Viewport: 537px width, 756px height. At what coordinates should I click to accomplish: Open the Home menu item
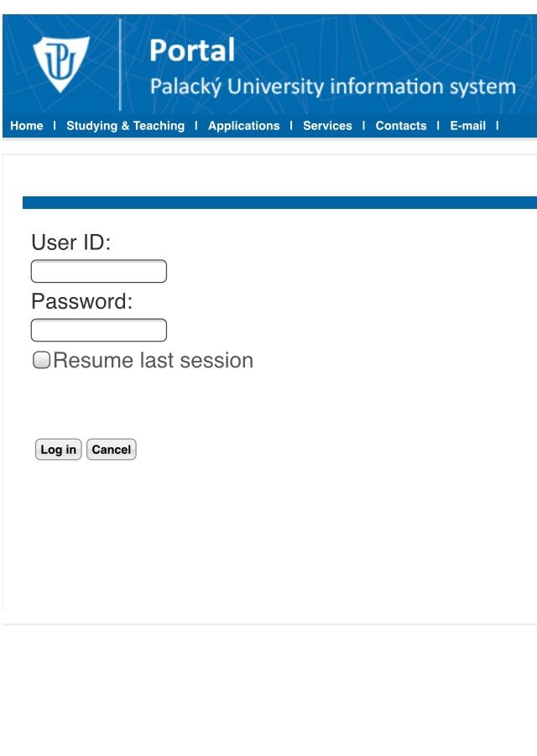[27, 126]
